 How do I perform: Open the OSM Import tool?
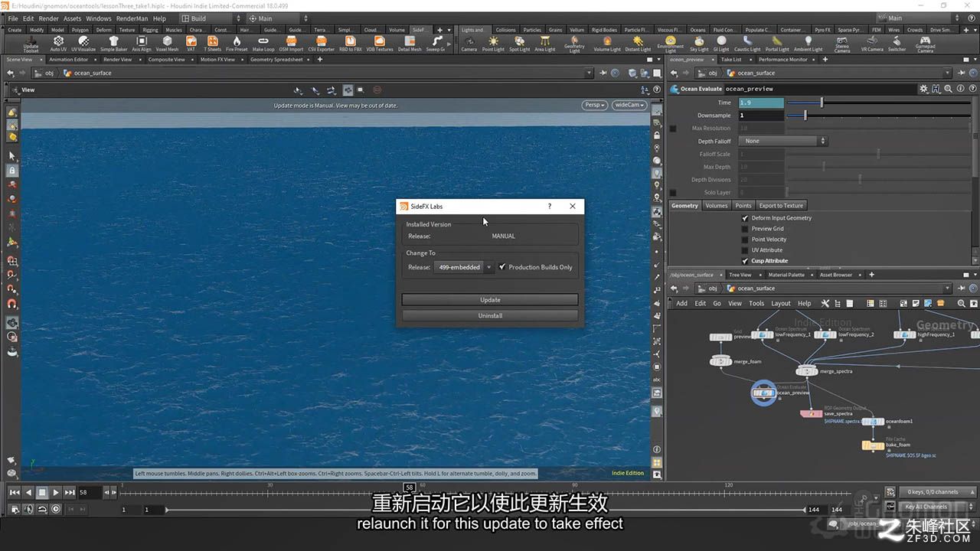click(x=291, y=44)
